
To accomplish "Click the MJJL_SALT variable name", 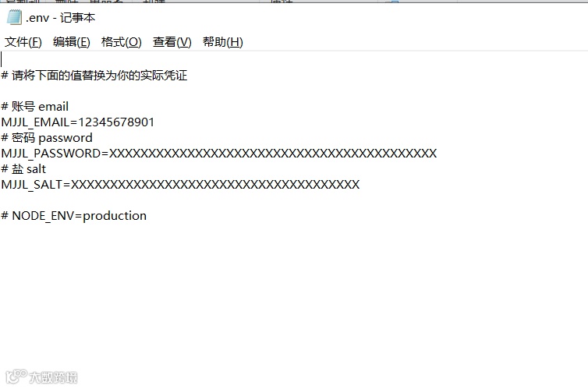I will tap(32, 185).
